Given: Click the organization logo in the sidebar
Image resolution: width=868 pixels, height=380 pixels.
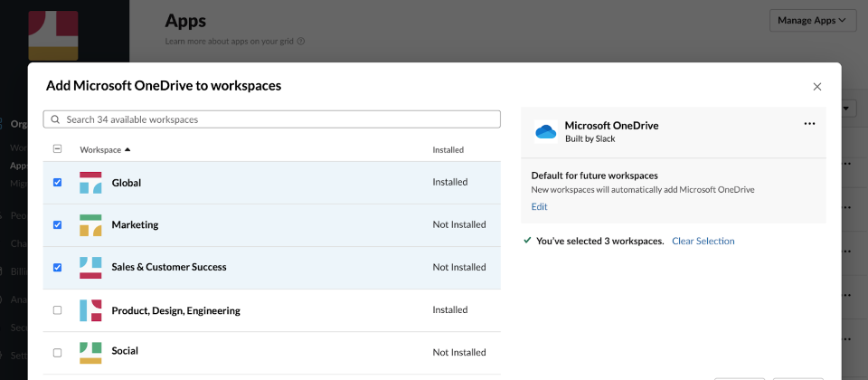Looking at the screenshot, I should pyautogui.click(x=53, y=35).
